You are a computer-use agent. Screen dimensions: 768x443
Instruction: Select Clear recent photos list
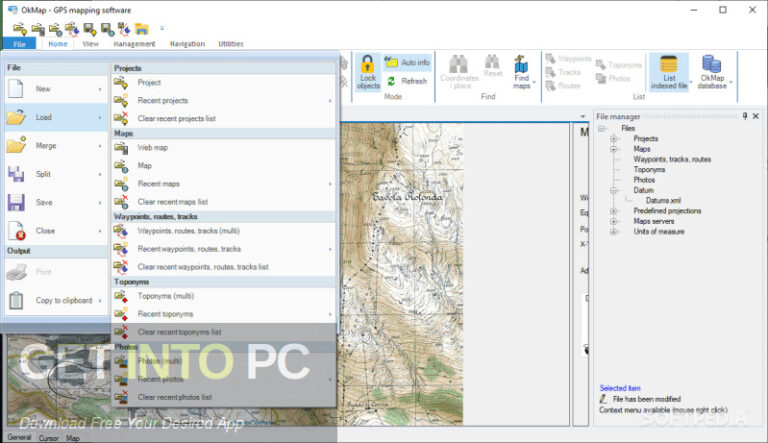[224, 397]
